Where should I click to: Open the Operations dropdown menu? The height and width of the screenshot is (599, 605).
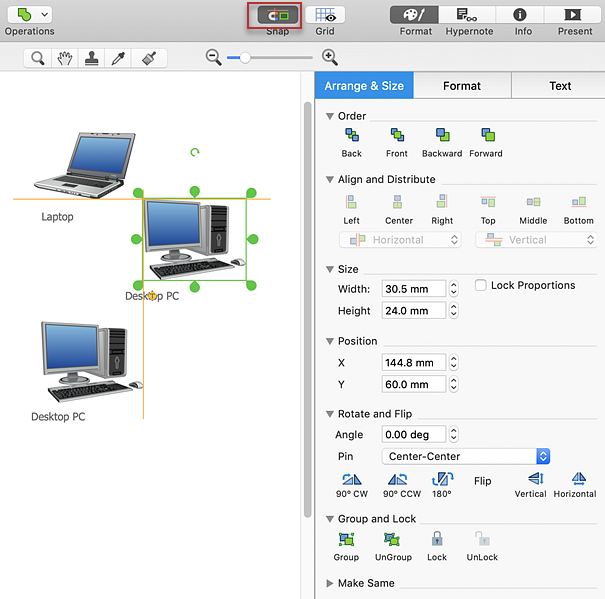coord(29,15)
